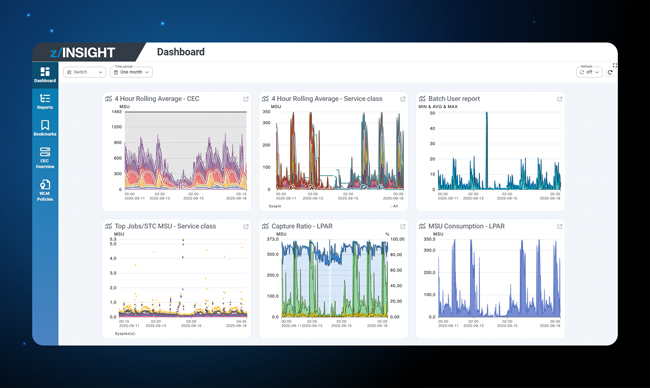The height and width of the screenshot is (388, 650).
Task: Click chart icon beside MSU Consumption - LPAR
Action: (x=422, y=226)
